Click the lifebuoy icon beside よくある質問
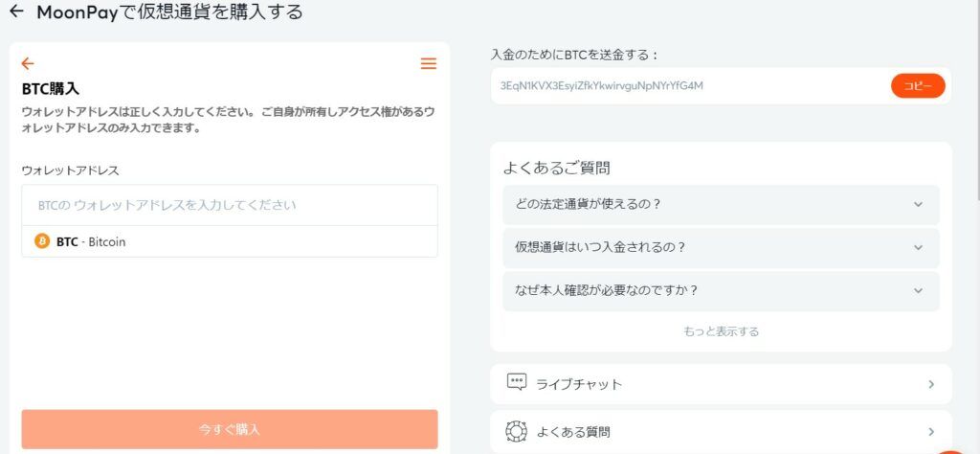The image size is (980, 454). point(516,431)
